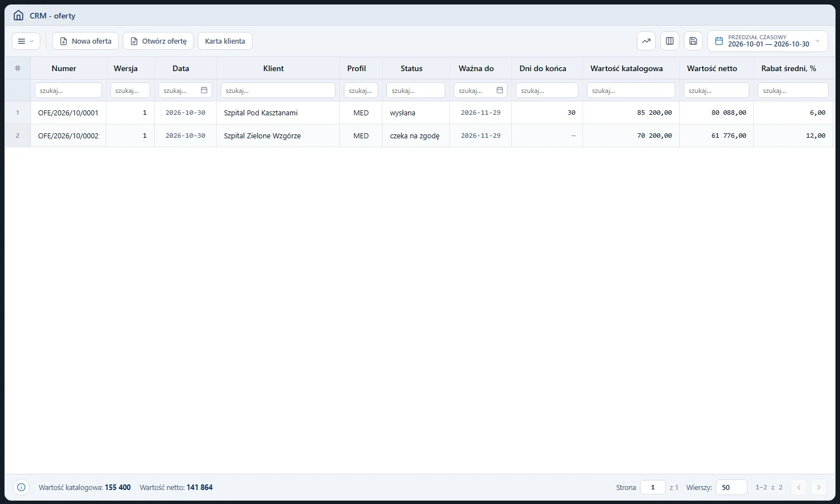Open the Ważna do filter calendar icon
840x504 pixels.
coord(500,90)
